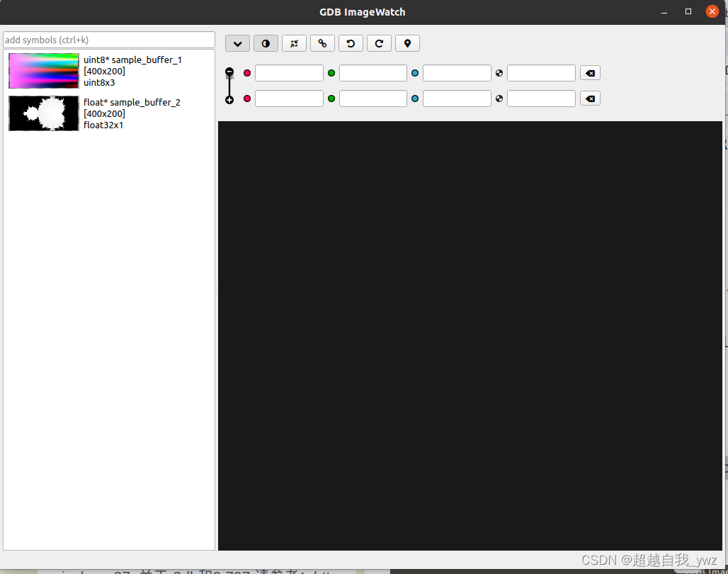Click the alpha checker icon in bottom row

point(499,99)
